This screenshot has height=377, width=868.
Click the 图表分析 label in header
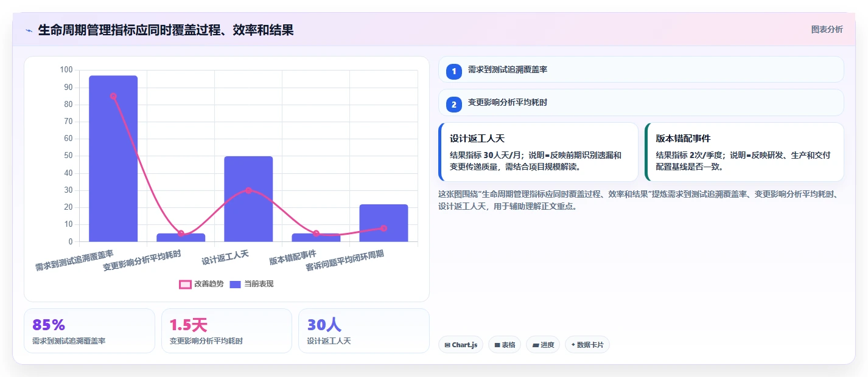(827, 29)
